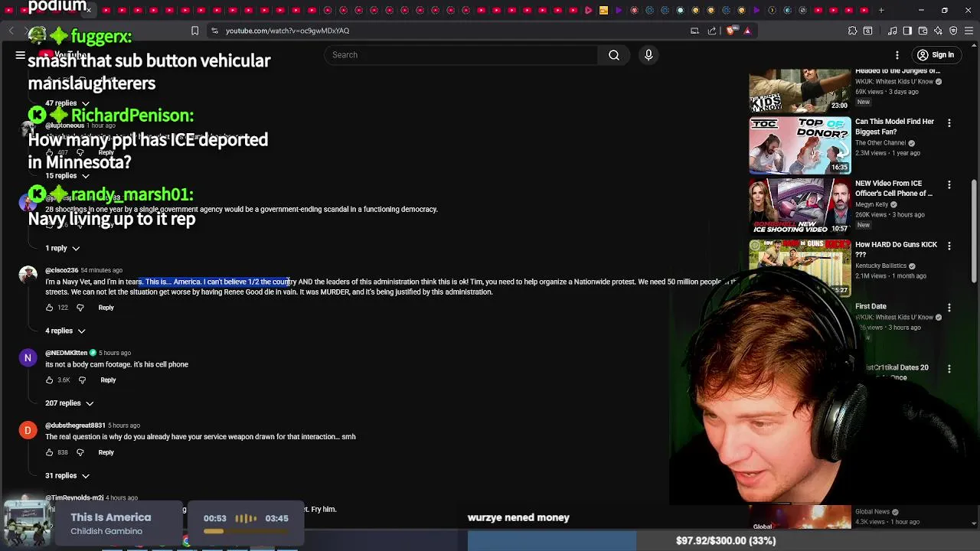Click the share page icon in the address bar
Screen dimensions: 980x551
pyautogui.click(x=712, y=31)
